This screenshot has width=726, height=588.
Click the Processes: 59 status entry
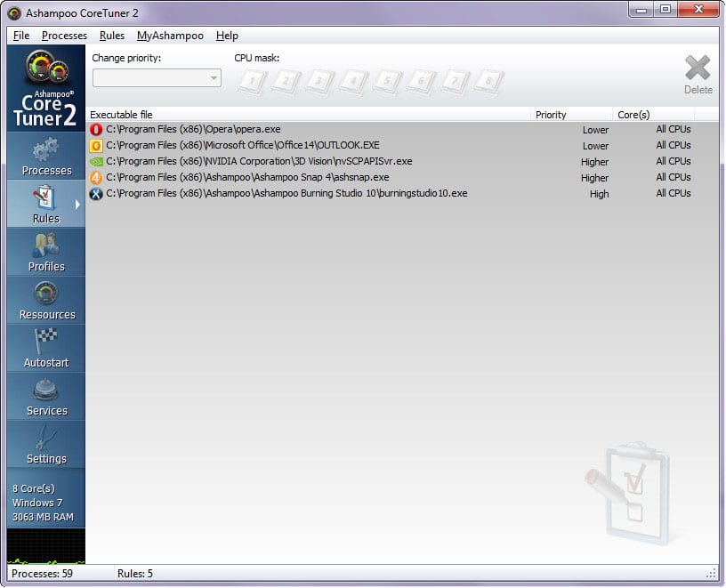click(x=42, y=574)
